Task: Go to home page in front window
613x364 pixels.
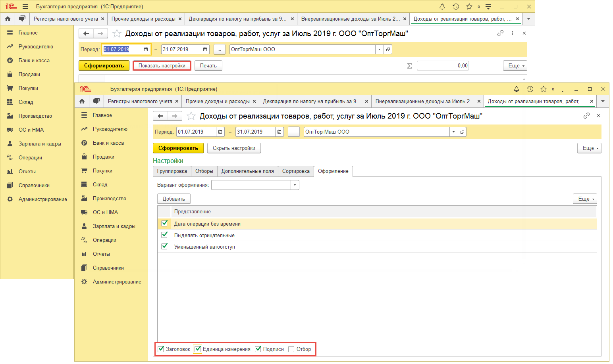Action: pos(82,102)
